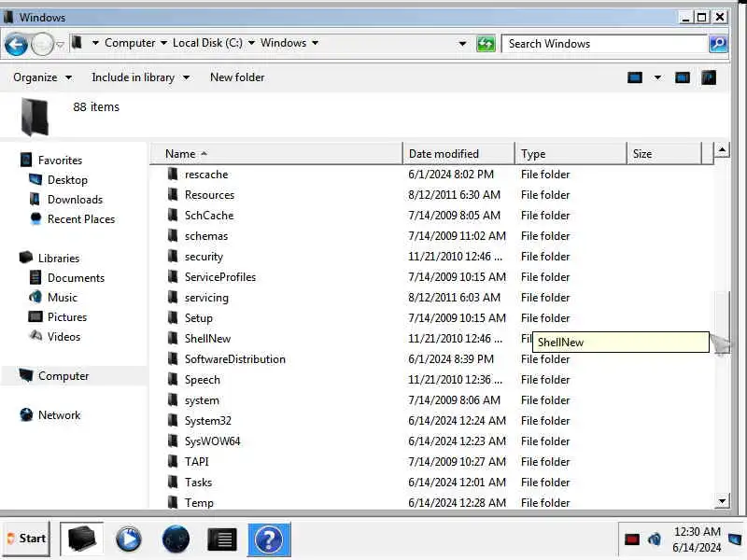Select the system folder name
The image size is (747, 560).
coord(202,400)
